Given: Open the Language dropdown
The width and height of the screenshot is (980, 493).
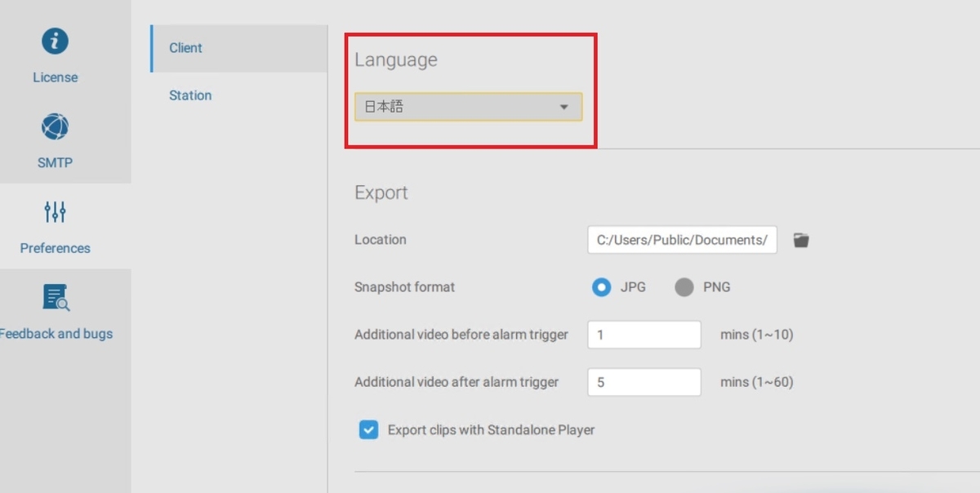Looking at the screenshot, I should tap(469, 107).
